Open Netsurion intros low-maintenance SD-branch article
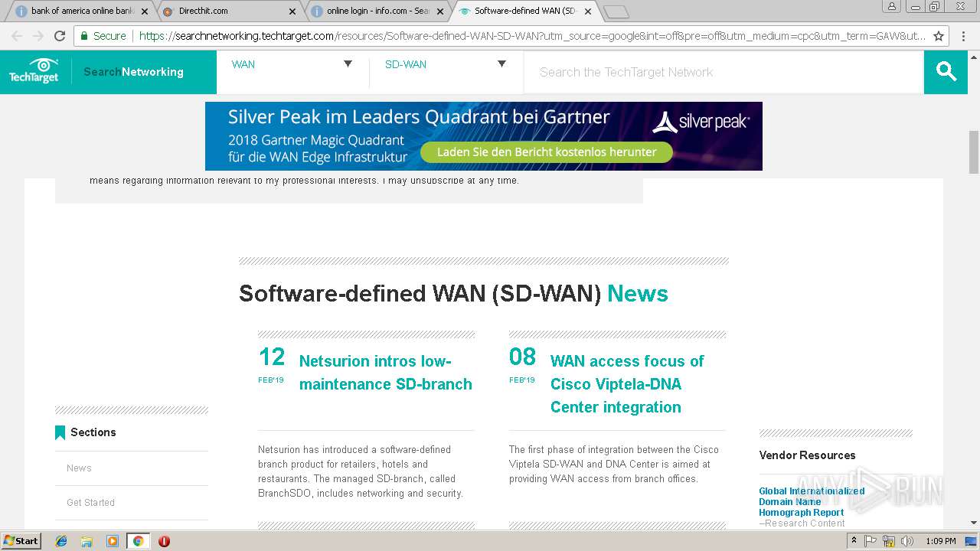The height and width of the screenshot is (551, 980). pos(385,373)
